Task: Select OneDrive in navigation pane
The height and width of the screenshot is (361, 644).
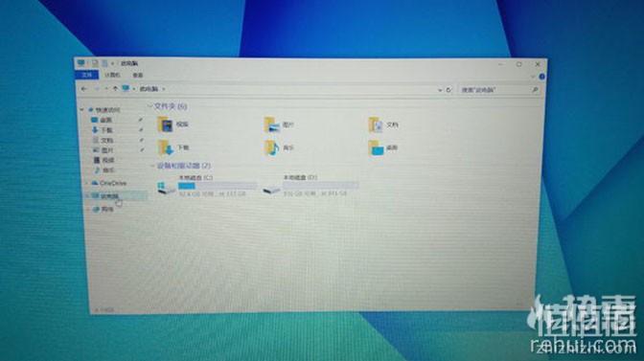Action: pyautogui.click(x=113, y=183)
